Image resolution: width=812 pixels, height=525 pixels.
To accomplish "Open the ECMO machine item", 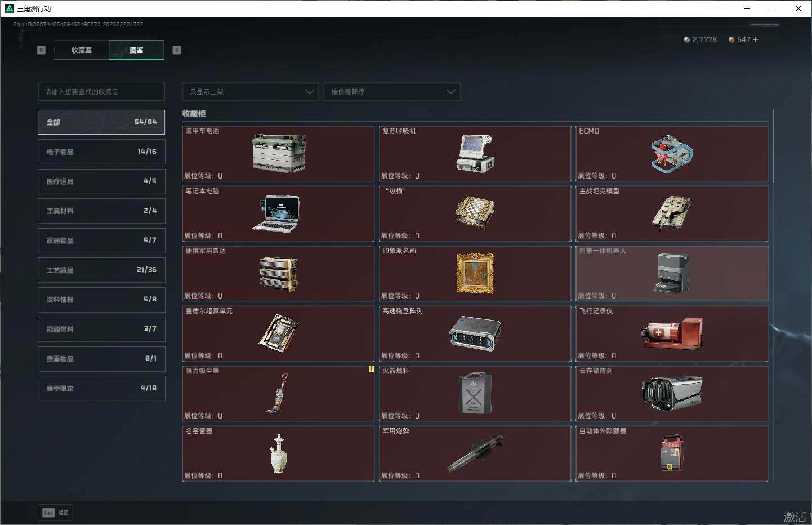I will click(x=672, y=153).
